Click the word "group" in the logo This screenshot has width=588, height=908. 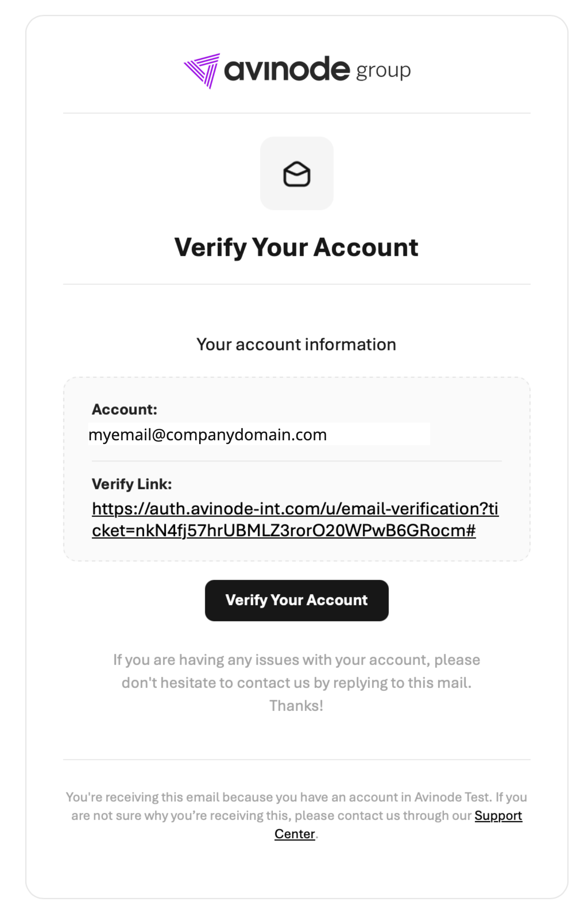(383, 71)
